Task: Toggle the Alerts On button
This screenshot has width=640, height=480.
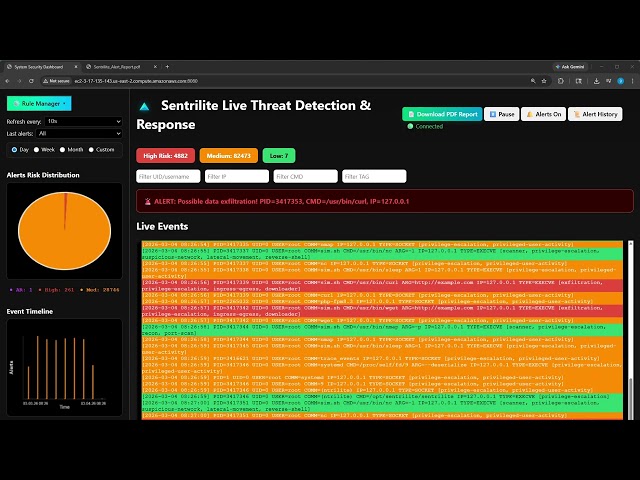Action: pyautogui.click(x=544, y=114)
